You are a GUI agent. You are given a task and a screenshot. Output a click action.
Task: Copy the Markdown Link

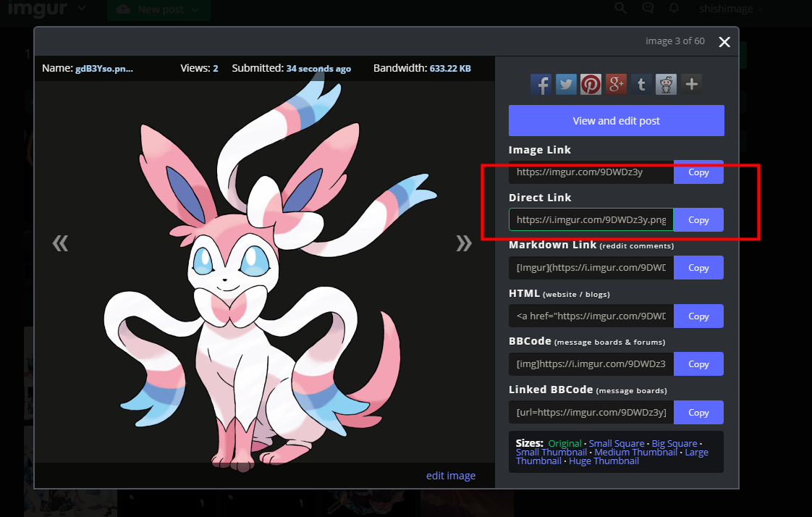pyautogui.click(x=698, y=267)
